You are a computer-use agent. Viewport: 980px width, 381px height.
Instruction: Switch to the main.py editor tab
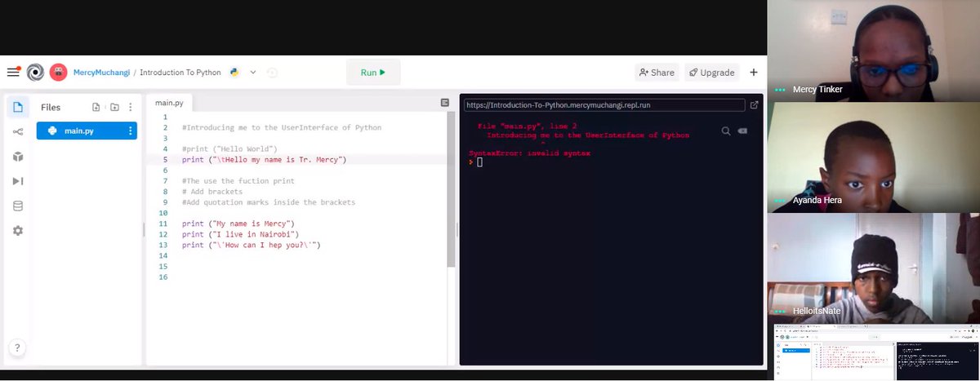click(170, 103)
